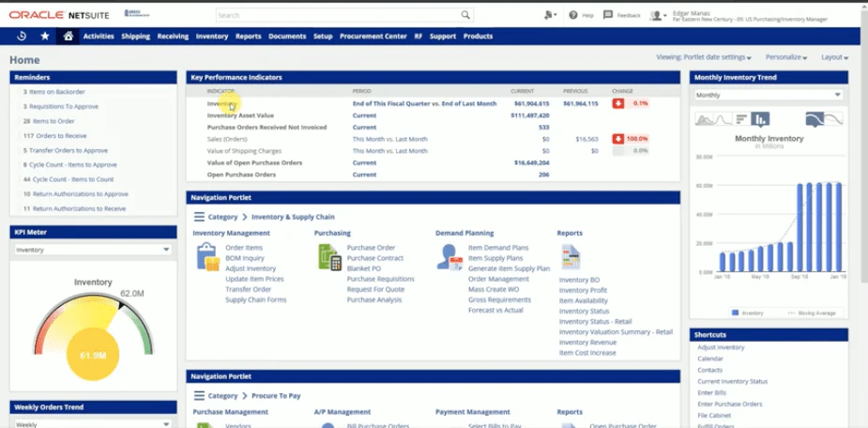Select the column chart type icon
This screenshot has height=428, width=868.
click(762, 119)
